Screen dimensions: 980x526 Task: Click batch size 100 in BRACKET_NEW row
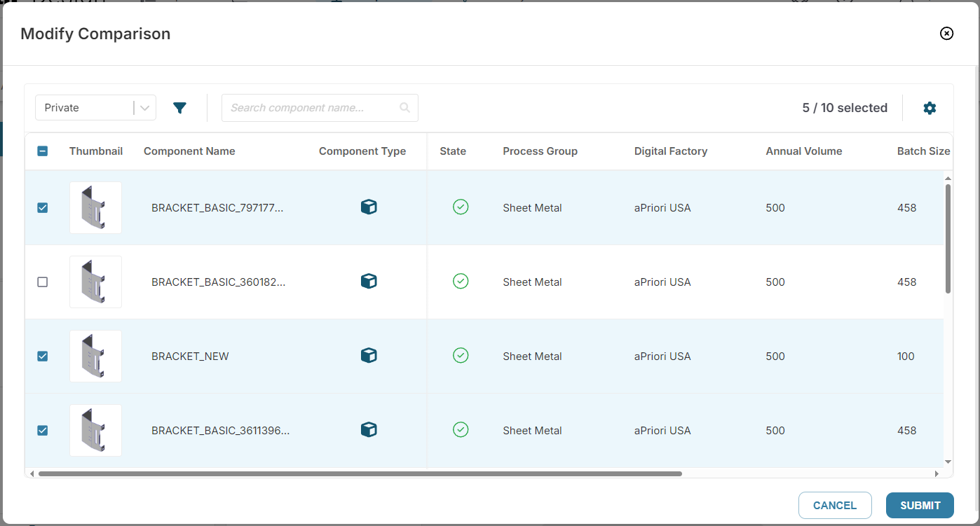coord(906,357)
